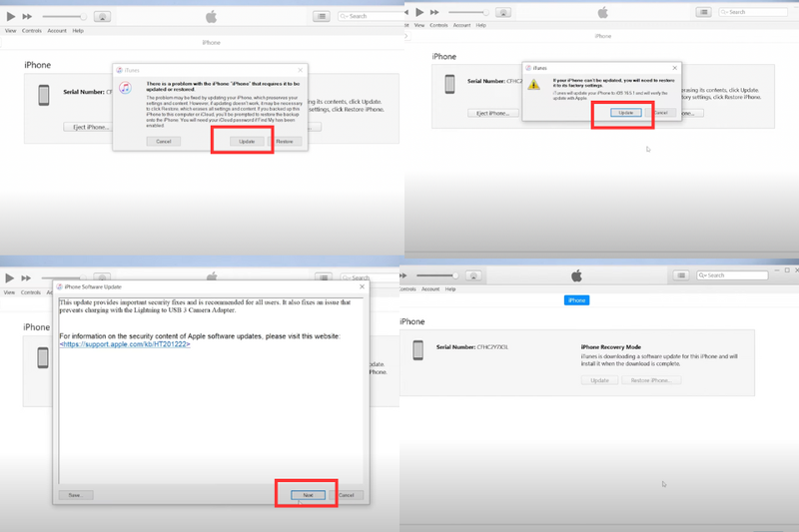Screen dimensions: 799x532
Task: Click Update in the 'problem with the iPhone' dialog
Action: 247,141
